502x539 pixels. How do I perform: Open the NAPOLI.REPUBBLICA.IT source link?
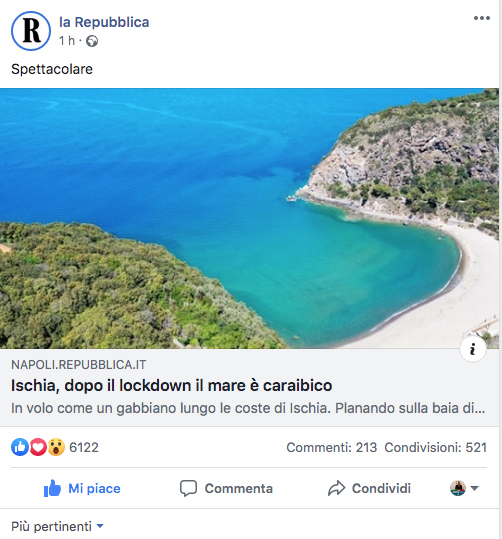pyautogui.click(x=78, y=365)
